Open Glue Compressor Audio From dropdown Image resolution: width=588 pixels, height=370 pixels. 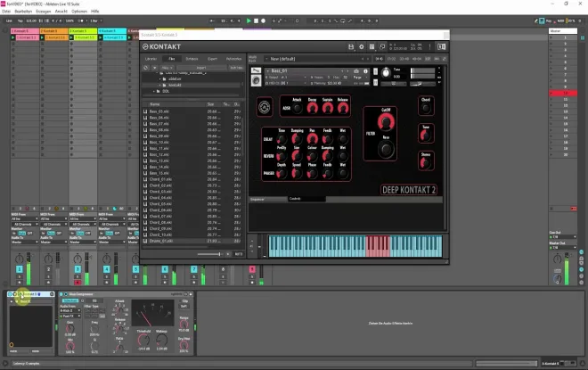click(70, 310)
